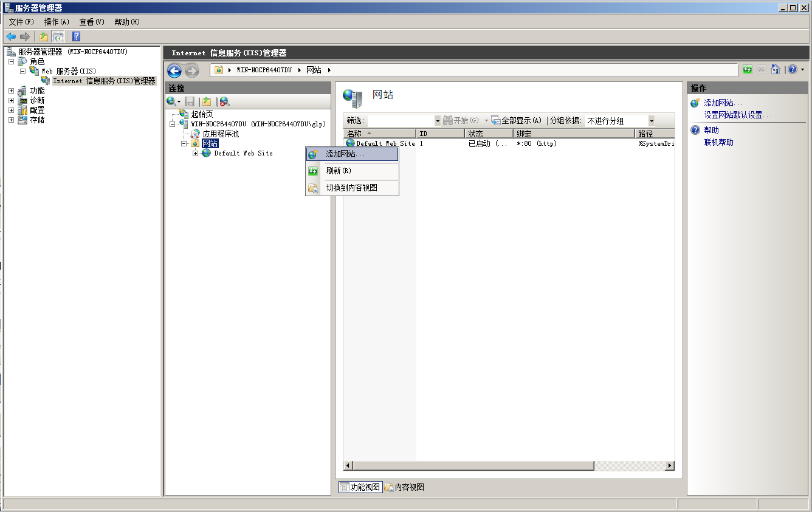Expand the 诊断 diagnostics node
812x512 pixels.
pos(11,100)
